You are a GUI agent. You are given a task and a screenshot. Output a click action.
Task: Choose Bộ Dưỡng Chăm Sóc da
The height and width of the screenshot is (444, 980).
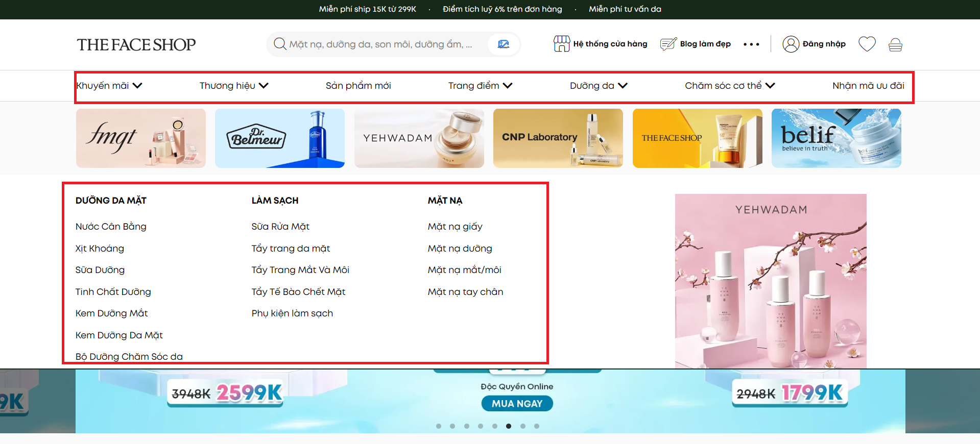129,357
